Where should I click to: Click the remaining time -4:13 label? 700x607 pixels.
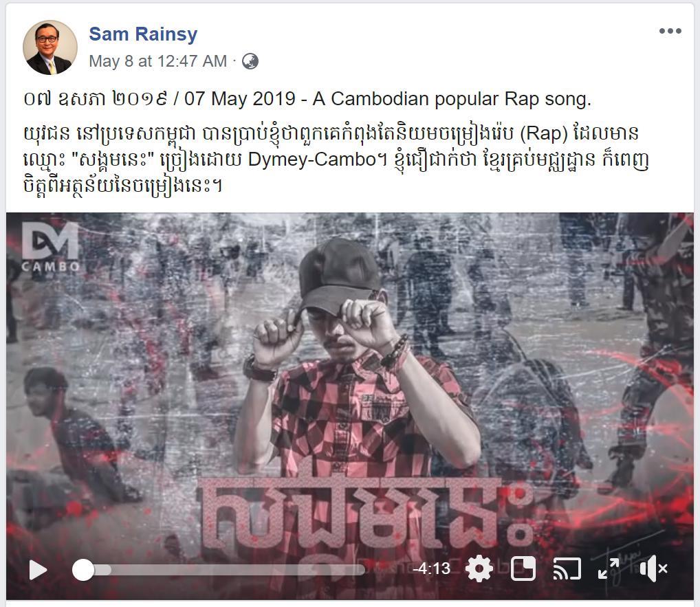432,569
